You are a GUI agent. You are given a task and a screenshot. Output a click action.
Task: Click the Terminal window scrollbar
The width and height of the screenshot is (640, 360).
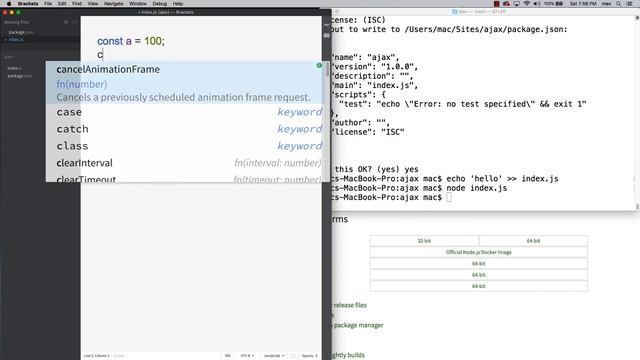(637, 112)
